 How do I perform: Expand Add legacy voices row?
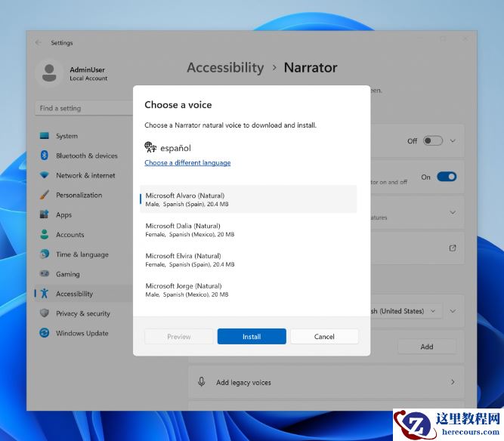pos(453,382)
